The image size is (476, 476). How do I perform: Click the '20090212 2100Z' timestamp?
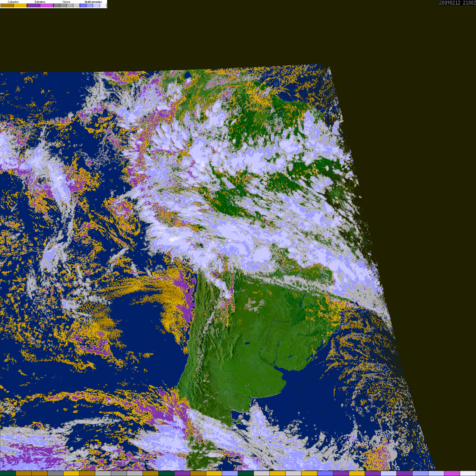coord(457,3)
